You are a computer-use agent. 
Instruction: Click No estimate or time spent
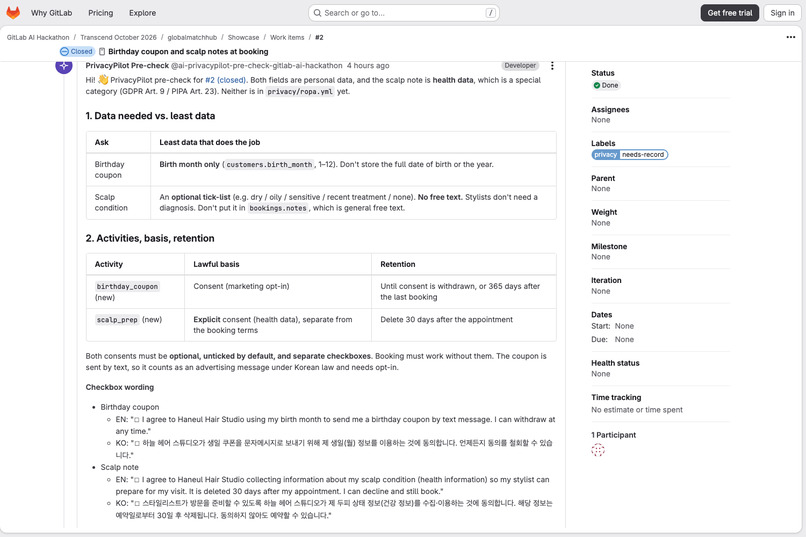pos(637,410)
